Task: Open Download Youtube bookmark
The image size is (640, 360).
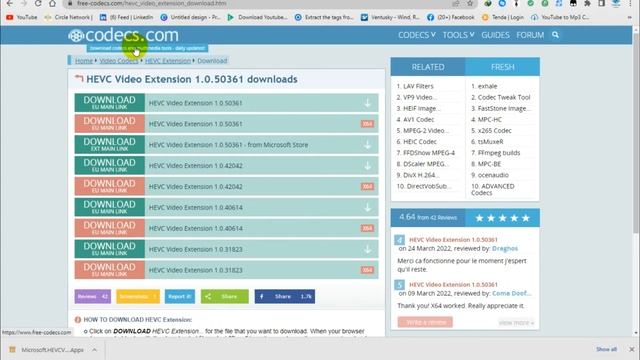Action: pos(257,17)
